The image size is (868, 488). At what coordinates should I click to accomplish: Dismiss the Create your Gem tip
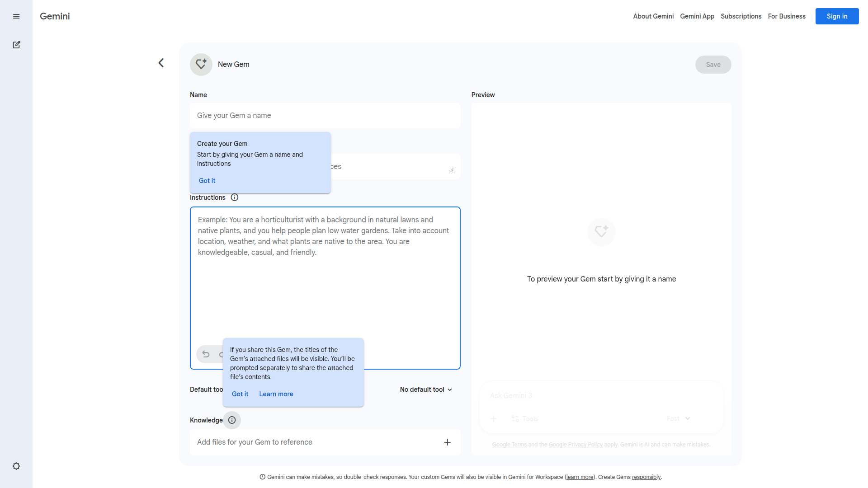click(x=207, y=181)
